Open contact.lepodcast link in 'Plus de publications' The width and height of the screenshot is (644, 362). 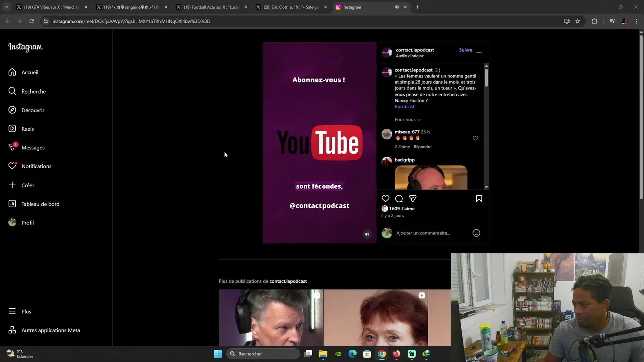point(288,281)
